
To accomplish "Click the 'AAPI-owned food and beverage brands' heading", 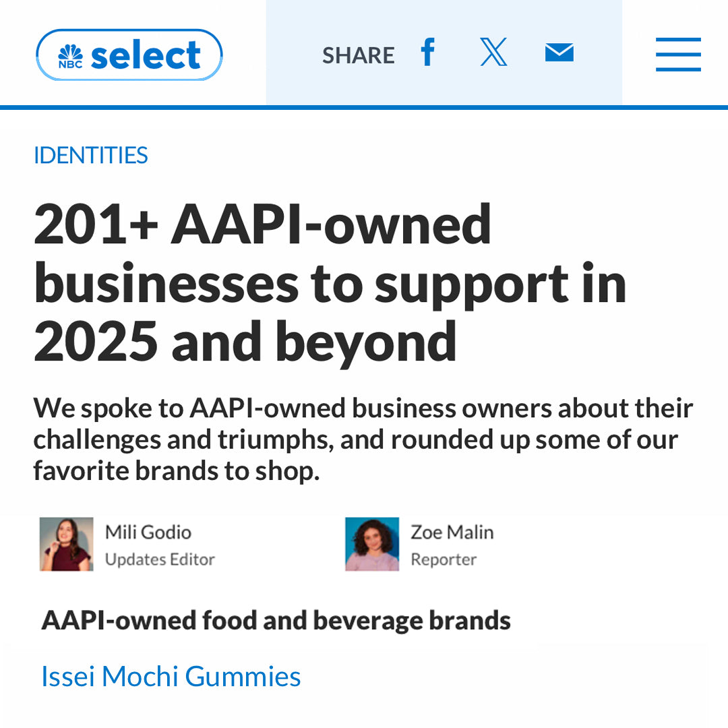I will coord(276,620).
